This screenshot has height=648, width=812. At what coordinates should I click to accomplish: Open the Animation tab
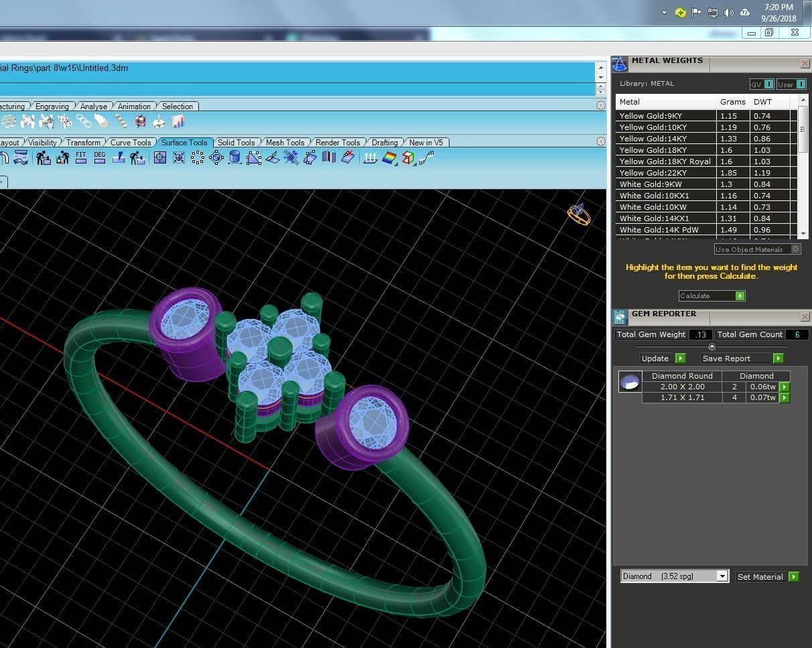[x=134, y=106]
